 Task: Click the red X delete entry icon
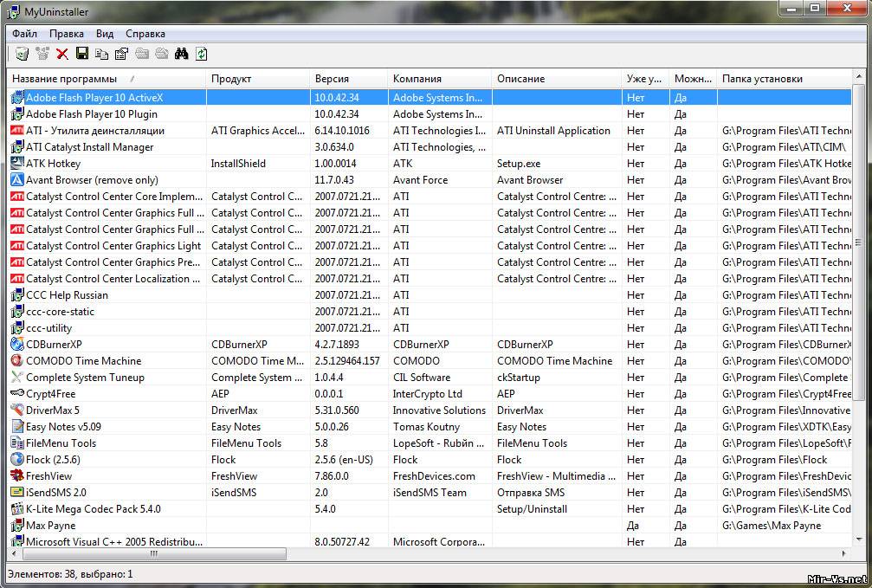(x=62, y=54)
